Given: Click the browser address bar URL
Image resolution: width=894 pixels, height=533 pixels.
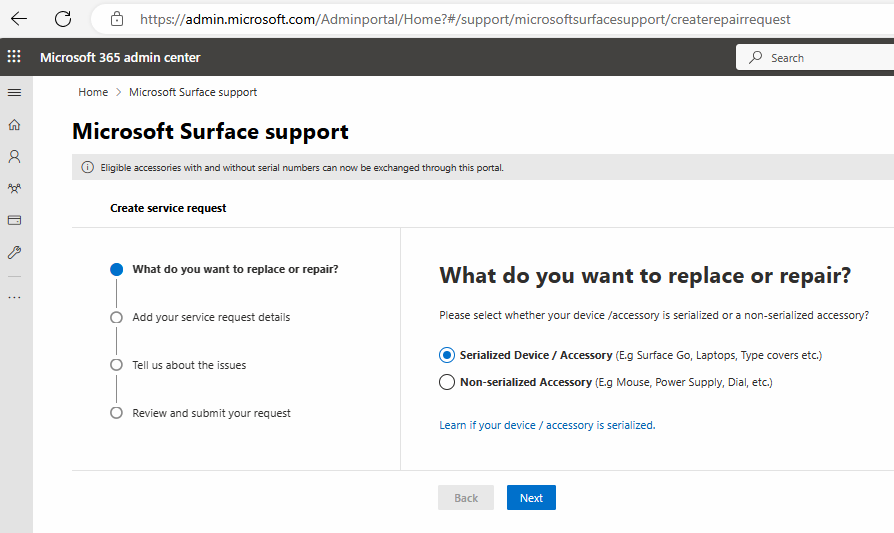Looking at the screenshot, I should coord(465,19).
